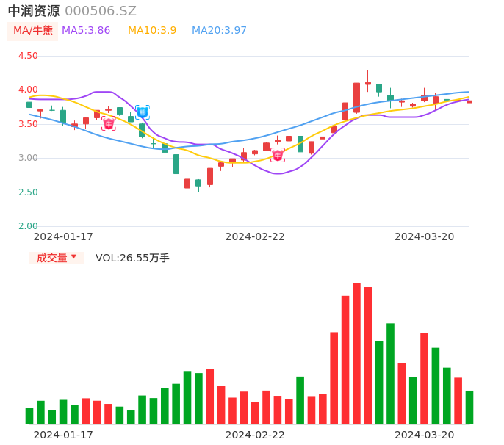
Task: Click the blue bear signal marker icon
Action: pyautogui.click(x=143, y=112)
